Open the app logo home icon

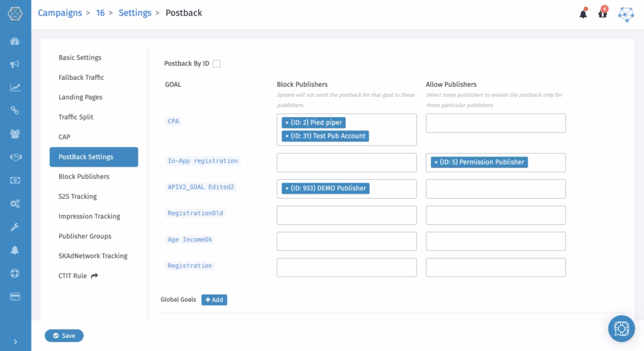[x=15, y=14]
